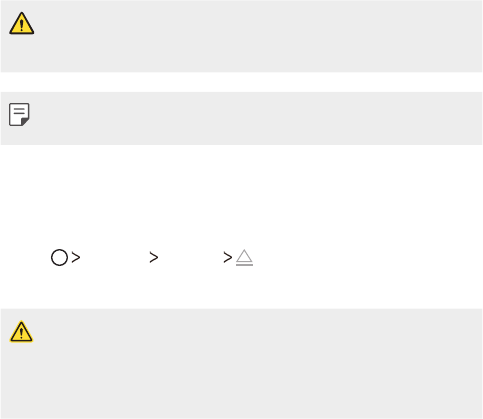Click the white area between note box and navigation path
The height and width of the screenshot is (419, 483).
tap(241, 195)
